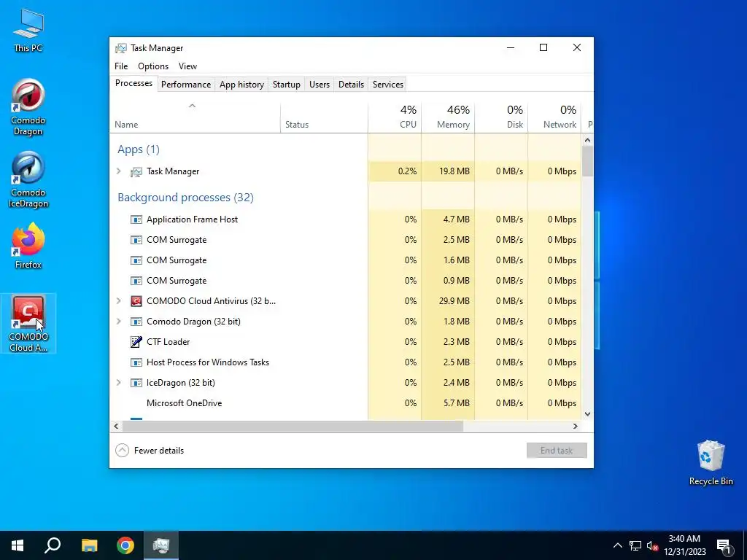
Task: Expand the Comodo Dragon (32 bit) group
Action: (119, 322)
